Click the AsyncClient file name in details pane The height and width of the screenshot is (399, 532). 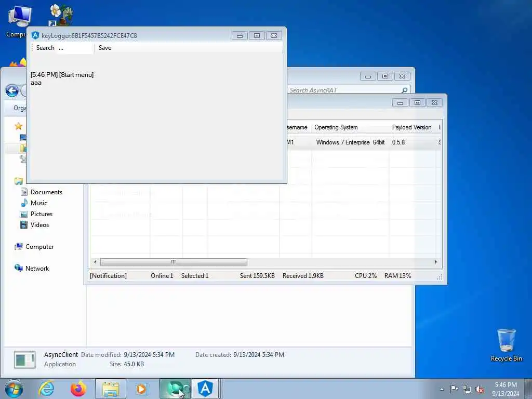(61, 354)
